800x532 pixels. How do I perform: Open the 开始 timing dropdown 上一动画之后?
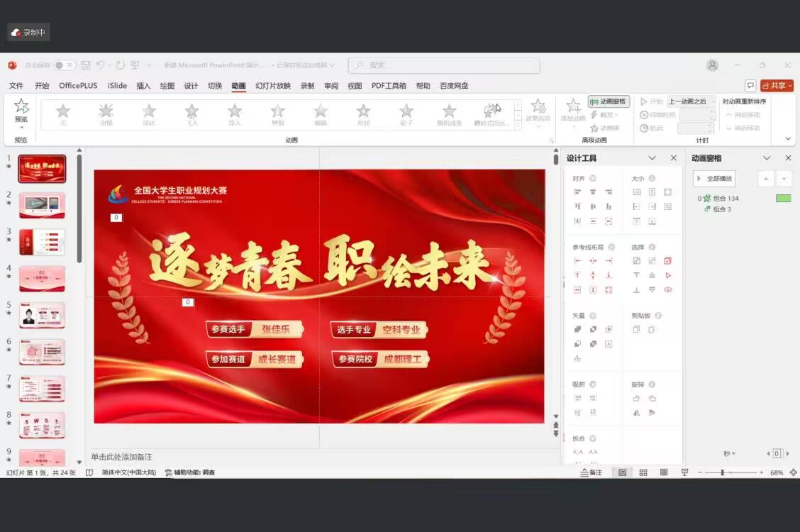point(691,101)
